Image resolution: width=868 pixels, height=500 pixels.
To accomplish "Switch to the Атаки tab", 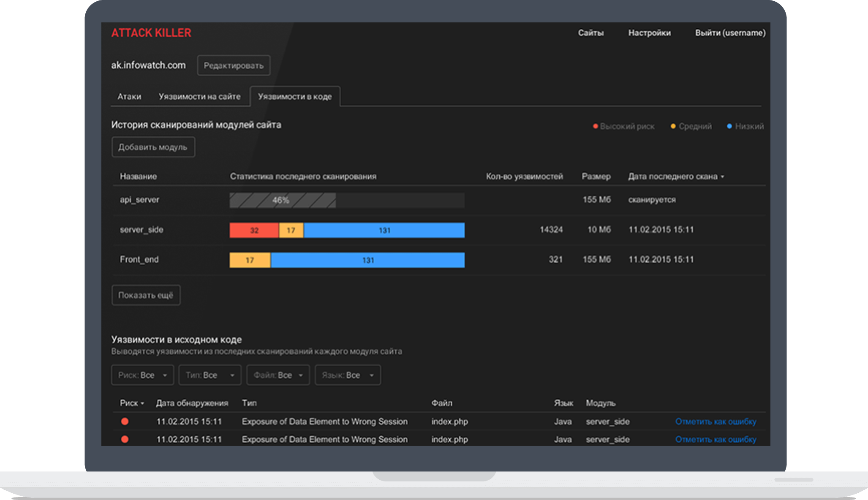I will coord(129,97).
